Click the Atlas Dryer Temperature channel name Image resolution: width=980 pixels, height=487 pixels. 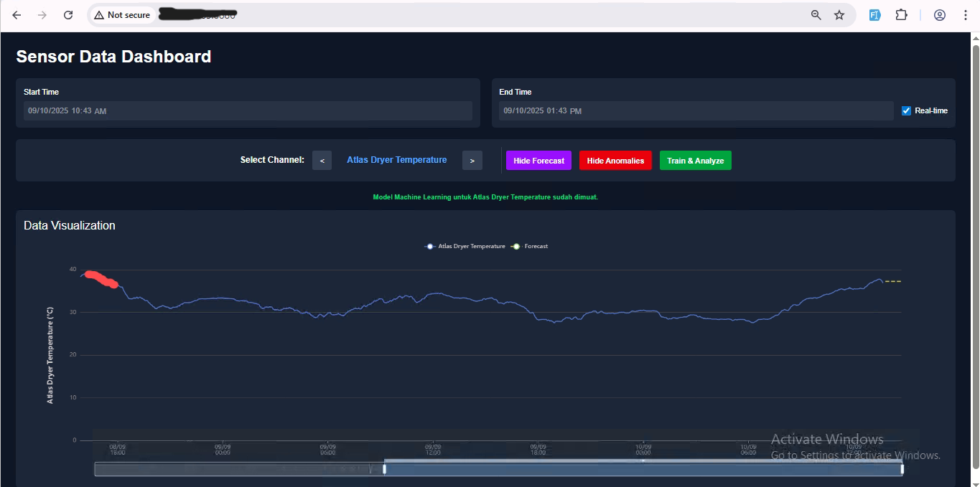tap(397, 160)
